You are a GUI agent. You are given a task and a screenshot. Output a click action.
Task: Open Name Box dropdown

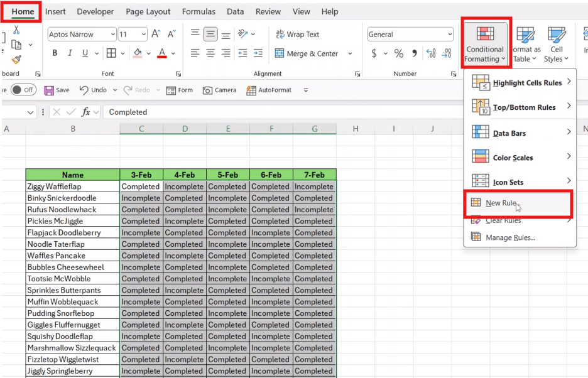tap(30, 112)
